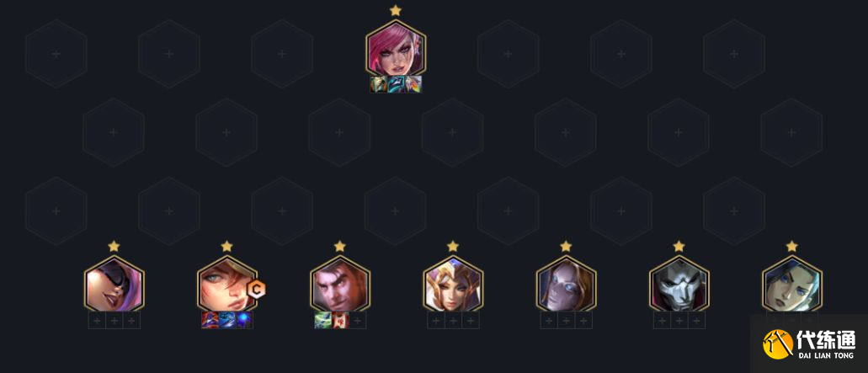Screen dimensions: 868x373
Task: Click the gold-helmeted blonde champion portrait
Action: click(453, 284)
